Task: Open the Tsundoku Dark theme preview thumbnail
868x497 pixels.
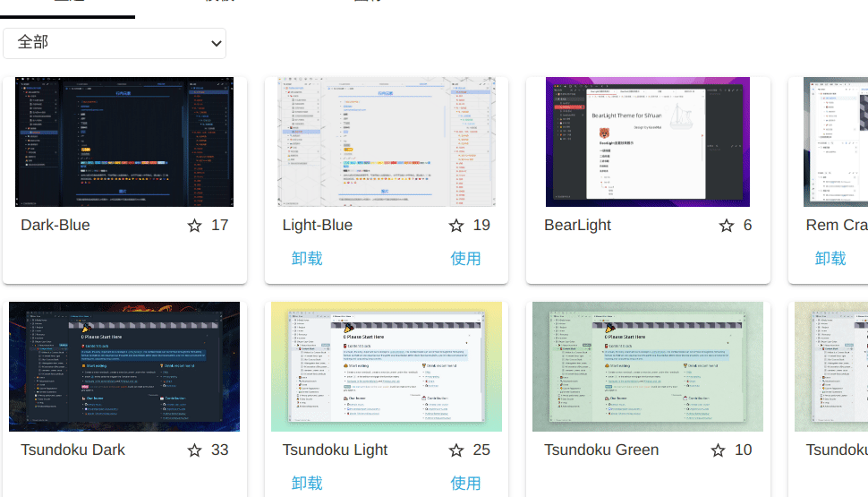Action: (x=124, y=367)
